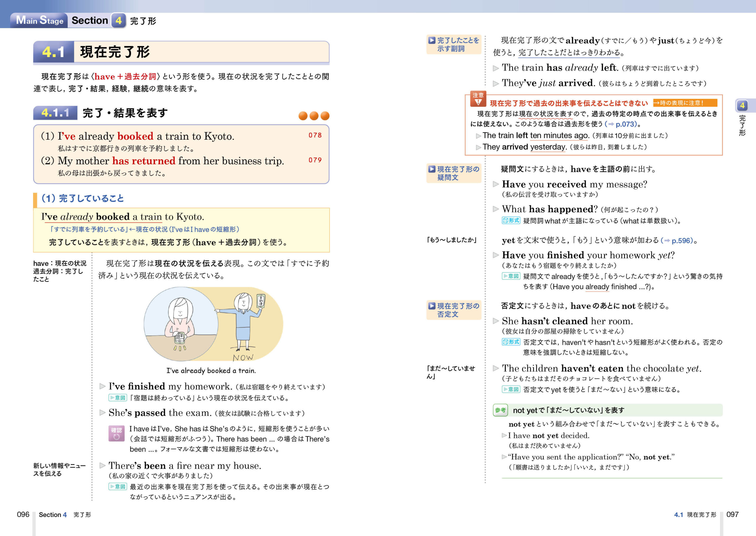Click the green 参考 icon
756x536 pixels.
pos(501,410)
